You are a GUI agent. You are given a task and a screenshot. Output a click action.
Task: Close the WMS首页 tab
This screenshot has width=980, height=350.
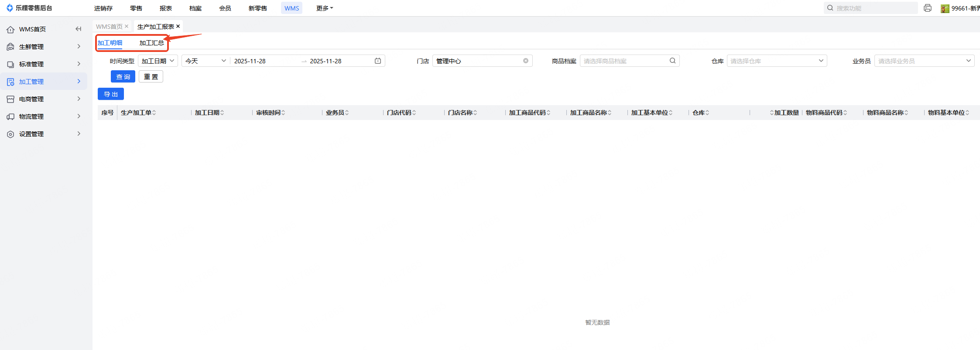point(127,26)
